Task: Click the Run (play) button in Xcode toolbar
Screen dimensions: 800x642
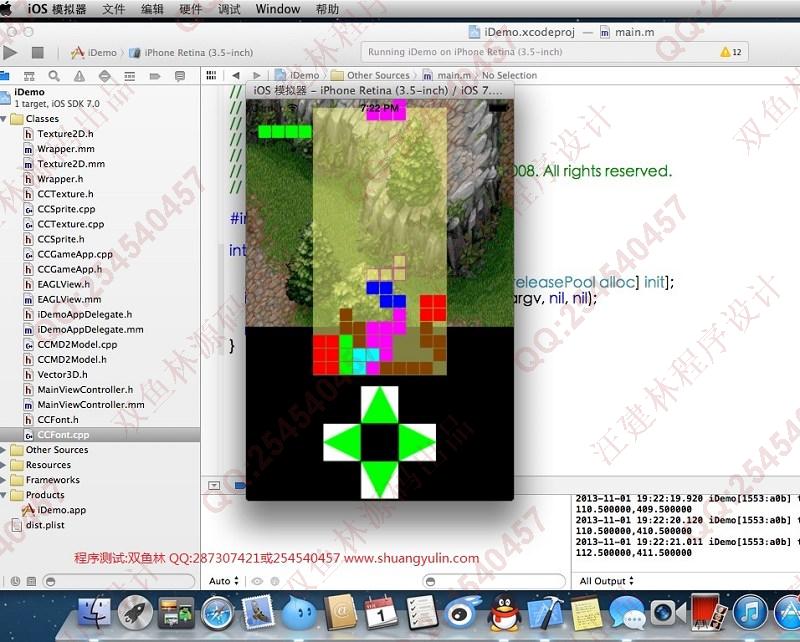Action: [10, 52]
